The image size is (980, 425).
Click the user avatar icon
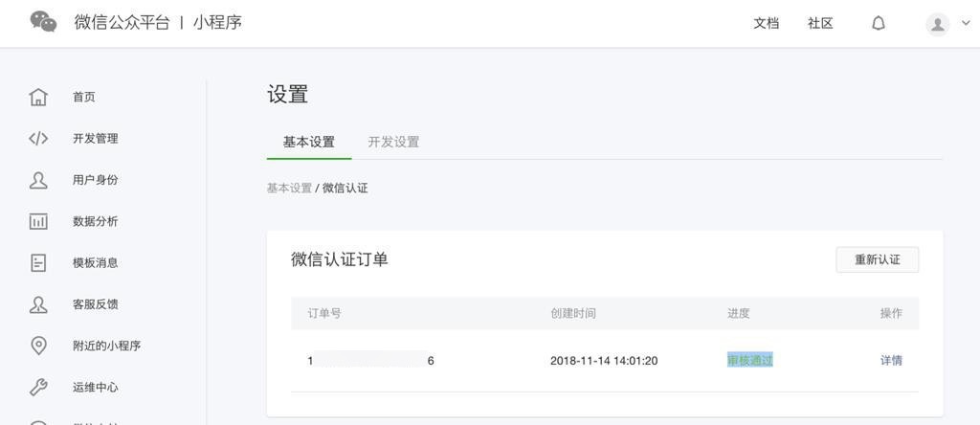pyautogui.click(x=938, y=24)
